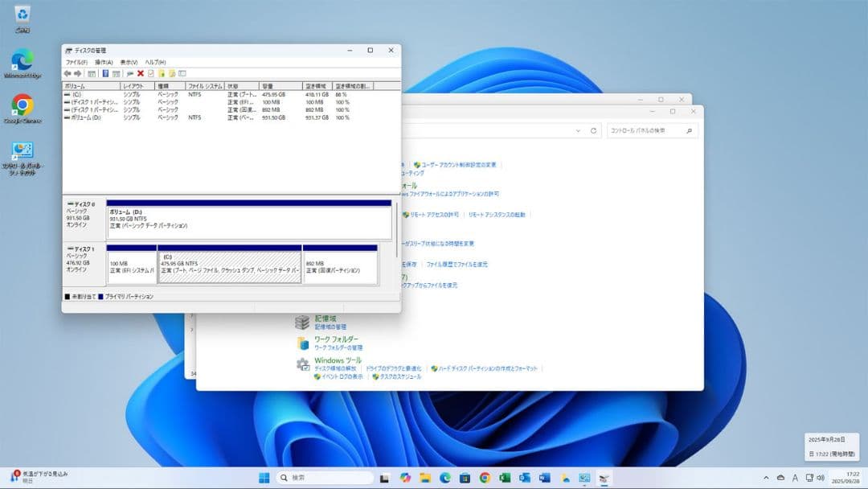The height and width of the screenshot is (489, 868).
Task: Open Windows ツール gear icon
Action: (304, 364)
